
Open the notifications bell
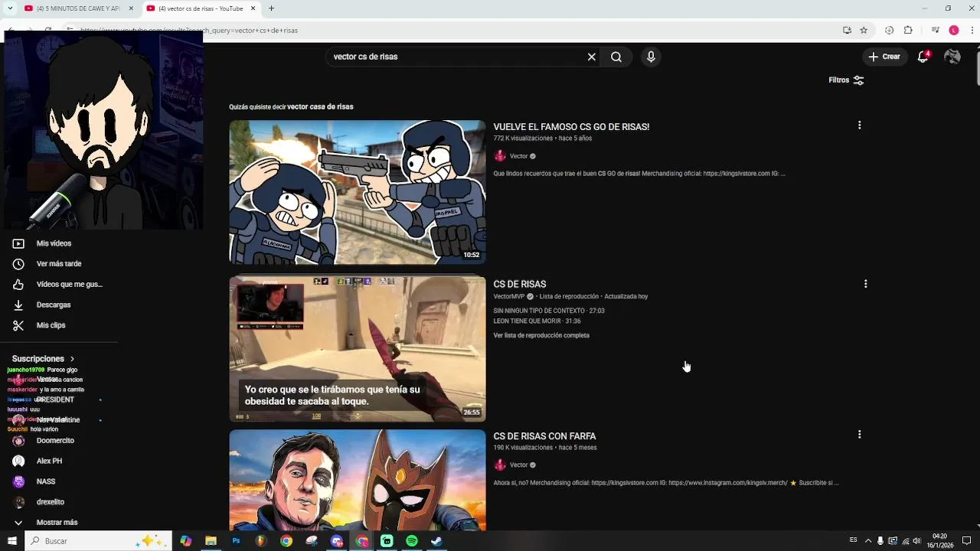923,57
